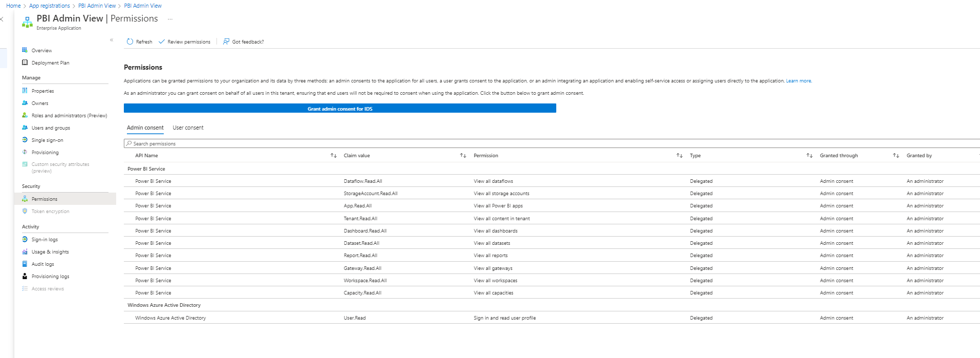Select the Permissions sidebar icon
The image size is (980, 358).
(25, 199)
